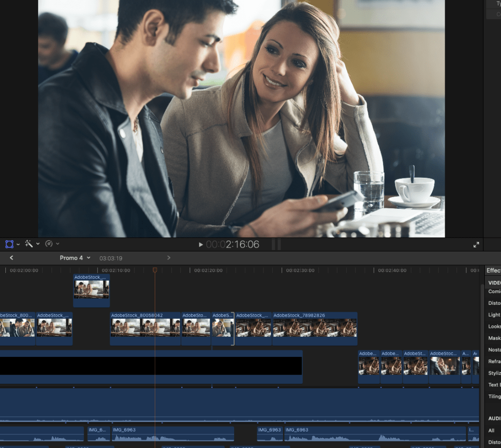Choose the Looks effects category
Image resolution: width=501 pixels, height=448 pixels.
[494, 326]
